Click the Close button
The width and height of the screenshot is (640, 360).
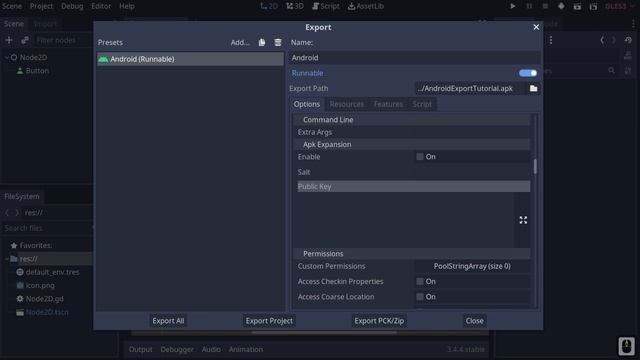(x=475, y=321)
